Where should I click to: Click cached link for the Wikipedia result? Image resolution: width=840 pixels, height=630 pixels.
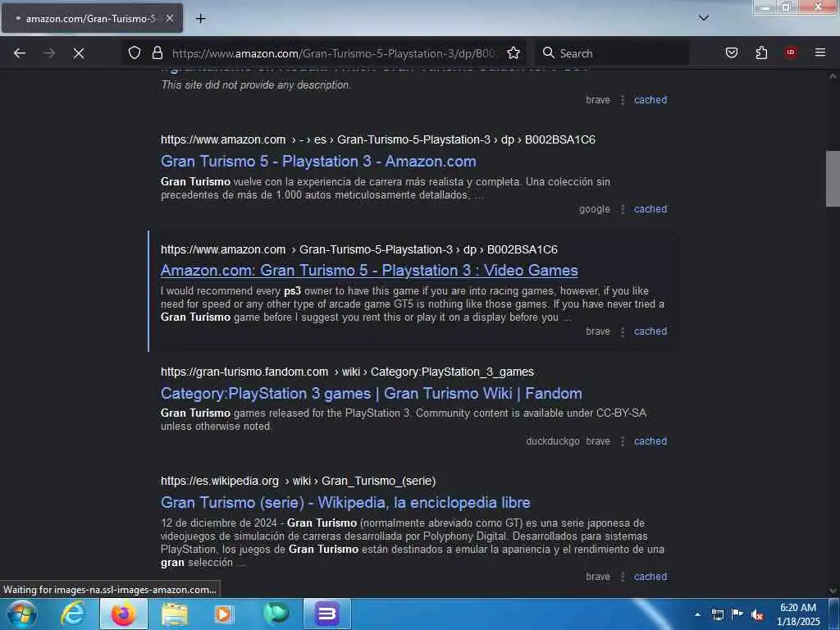coord(651,577)
